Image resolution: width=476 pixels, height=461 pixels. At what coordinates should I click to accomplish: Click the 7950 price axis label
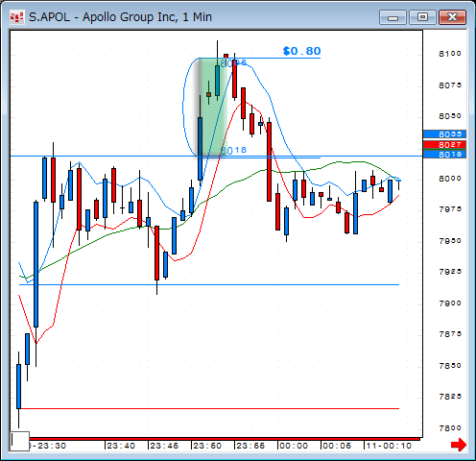(x=450, y=241)
